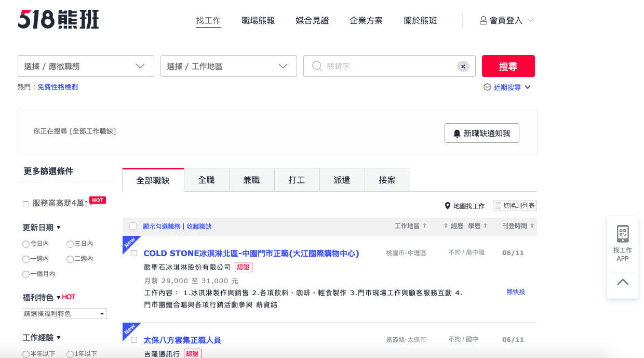Open the 找工作 nav item
This screenshot has width=644, height=358.
[209, 21]
